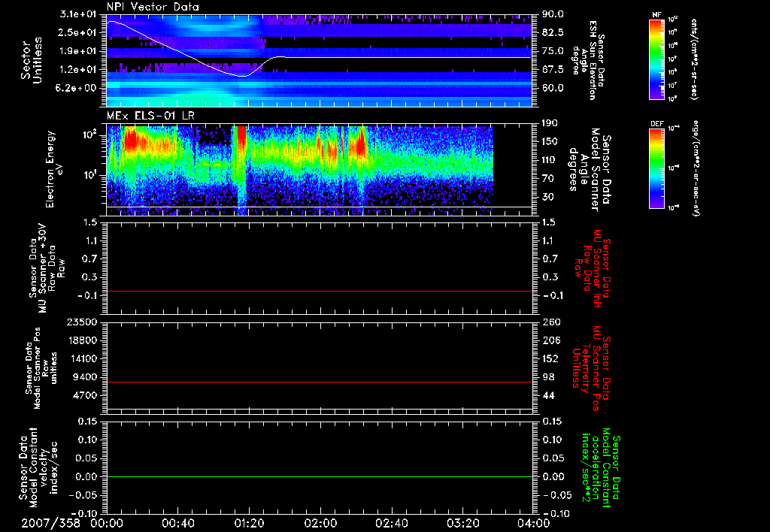
Task: Click the '00:00' time tick label
Action: tap(107, 523)
